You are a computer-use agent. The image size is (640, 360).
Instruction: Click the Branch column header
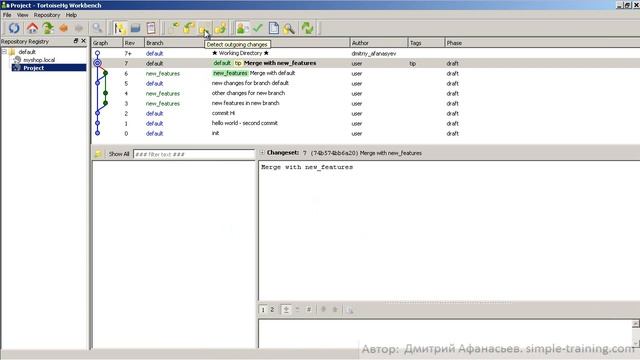[x=177, y=43]
